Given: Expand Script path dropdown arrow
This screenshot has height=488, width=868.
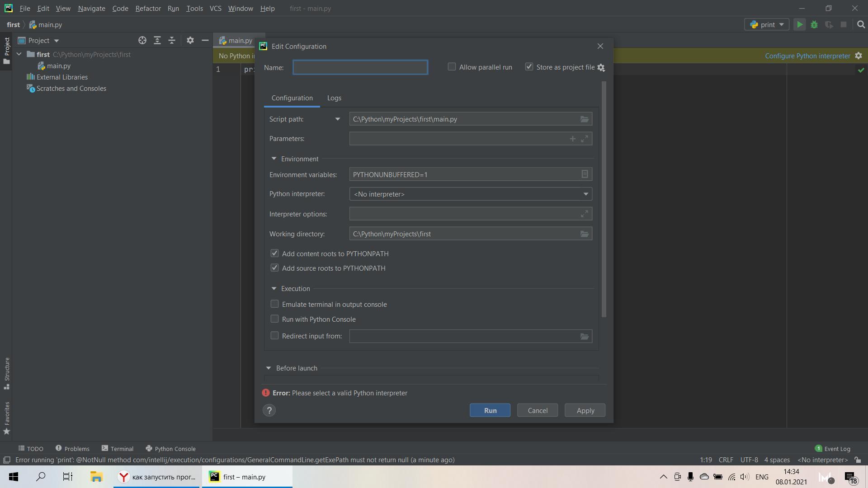Looking at the screenshot, I should 338,118.
